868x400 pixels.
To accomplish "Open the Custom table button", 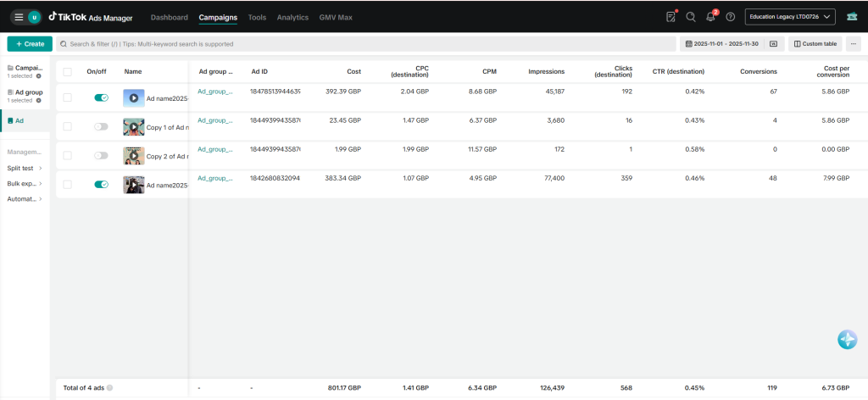I will pos(815,44).
